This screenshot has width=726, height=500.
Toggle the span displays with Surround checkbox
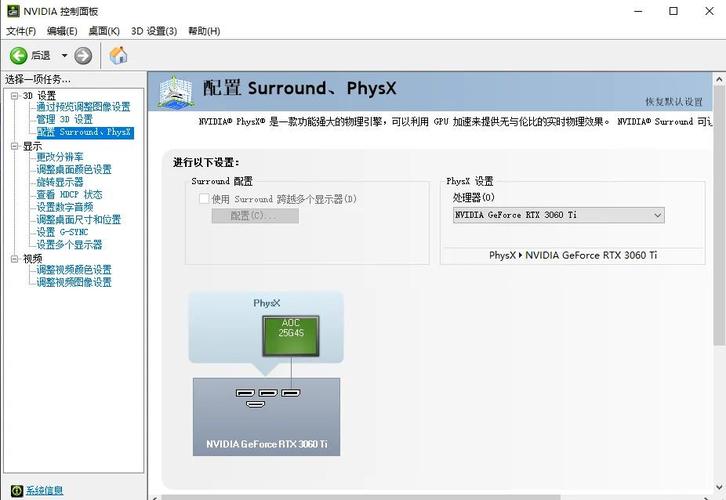pos(204,199)
